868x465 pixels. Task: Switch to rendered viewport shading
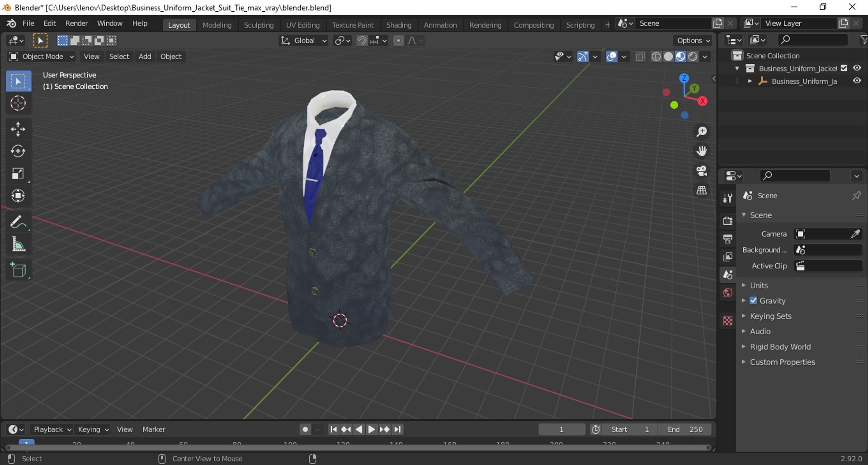(x=693, y=57)
